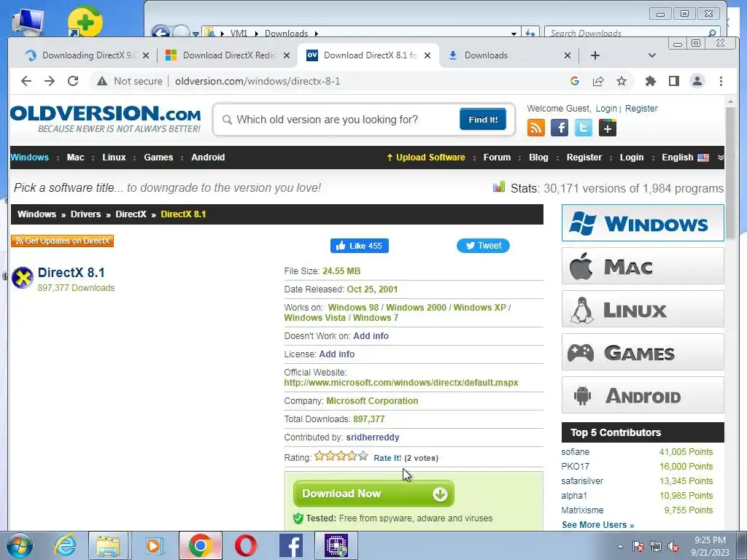Open the Chrome profile avatar

[697, 81]
